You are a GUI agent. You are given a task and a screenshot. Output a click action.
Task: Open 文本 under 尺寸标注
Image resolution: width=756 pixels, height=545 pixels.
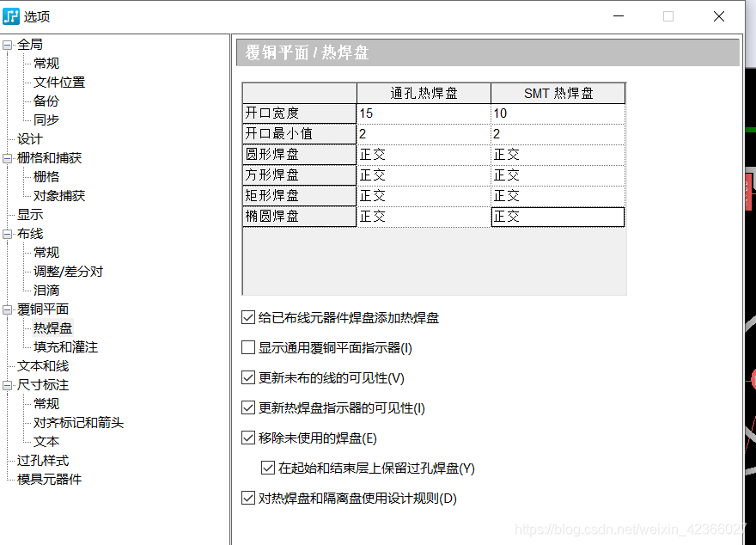click(x=46, y=442)
